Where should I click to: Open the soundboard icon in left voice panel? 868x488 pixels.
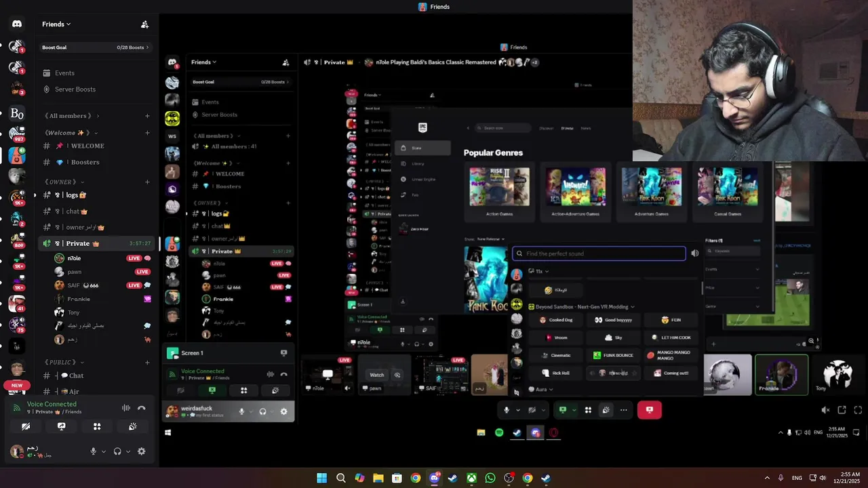(133, 426)
